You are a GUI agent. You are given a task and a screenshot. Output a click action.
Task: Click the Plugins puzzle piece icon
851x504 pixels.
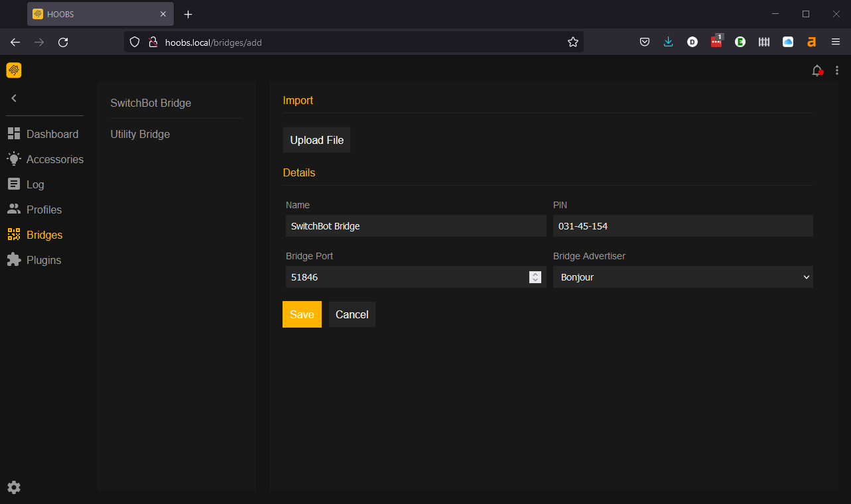(x=14, y=260)
